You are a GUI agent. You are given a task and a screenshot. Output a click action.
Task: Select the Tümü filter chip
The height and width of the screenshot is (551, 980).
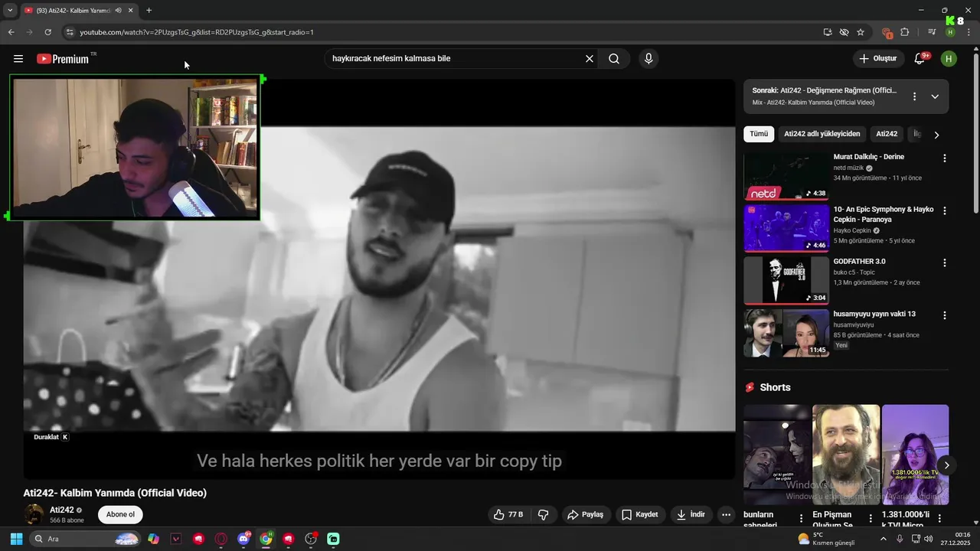(759, 134)
